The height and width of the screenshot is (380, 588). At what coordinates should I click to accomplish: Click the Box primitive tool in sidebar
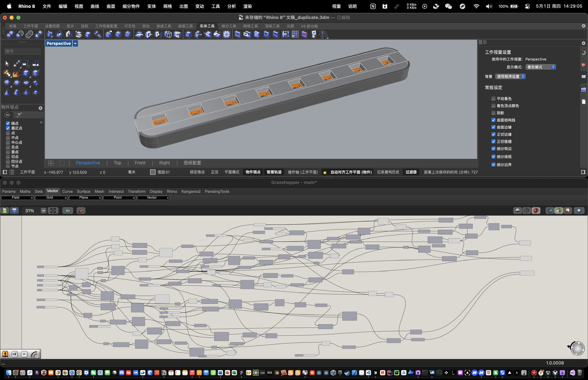(26, 73)
